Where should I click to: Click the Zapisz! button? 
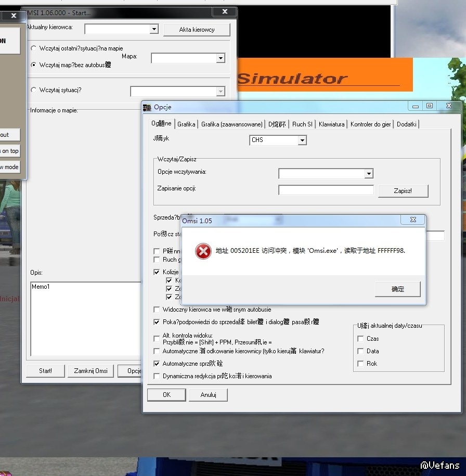pos(403,191)
